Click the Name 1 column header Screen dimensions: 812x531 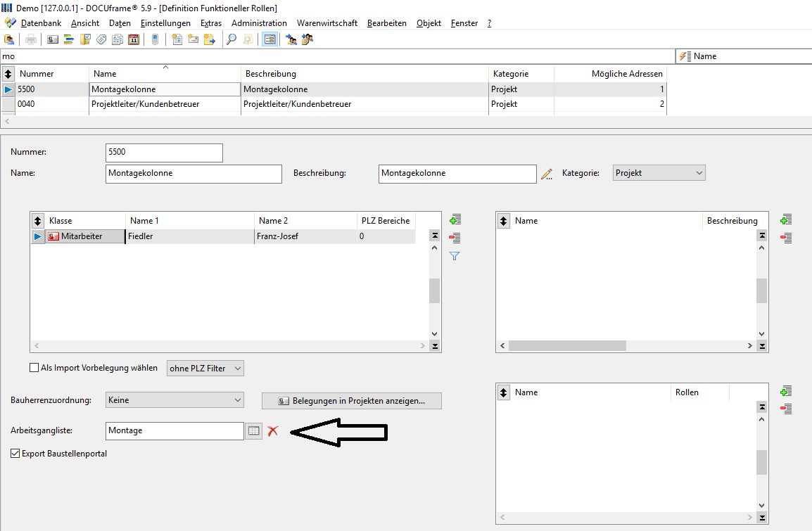click(189, 221)
